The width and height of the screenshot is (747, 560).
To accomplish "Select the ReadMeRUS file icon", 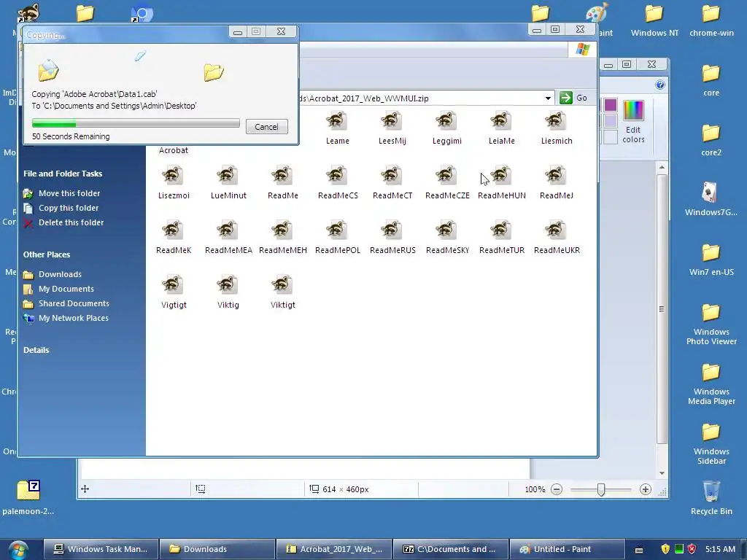I will coord(392,230).
